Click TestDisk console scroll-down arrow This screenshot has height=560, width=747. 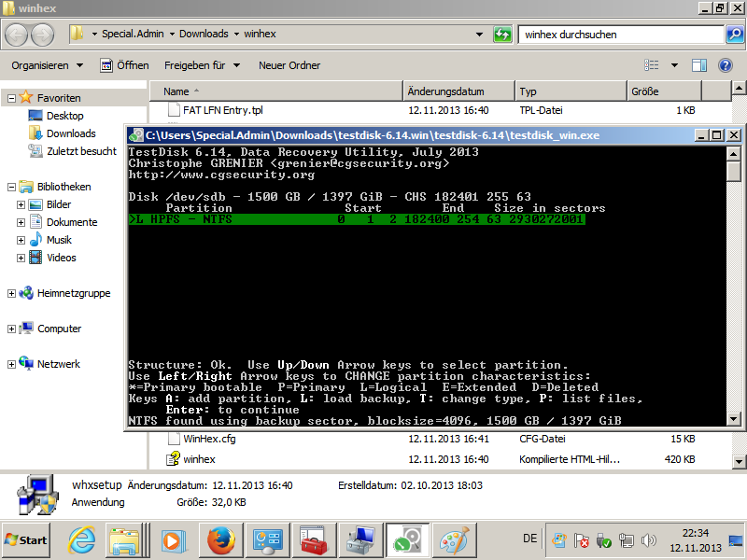tap(733, 419)
